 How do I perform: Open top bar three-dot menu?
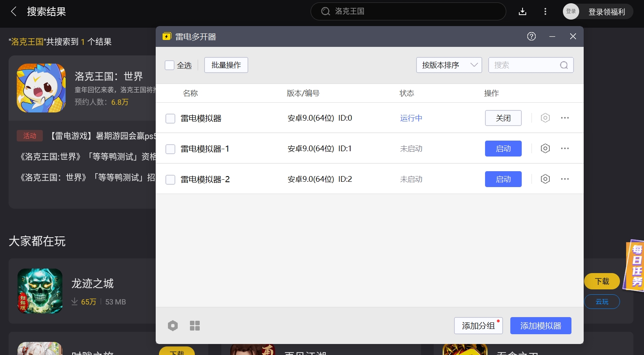pyautogui.click(x=545, y=11)
